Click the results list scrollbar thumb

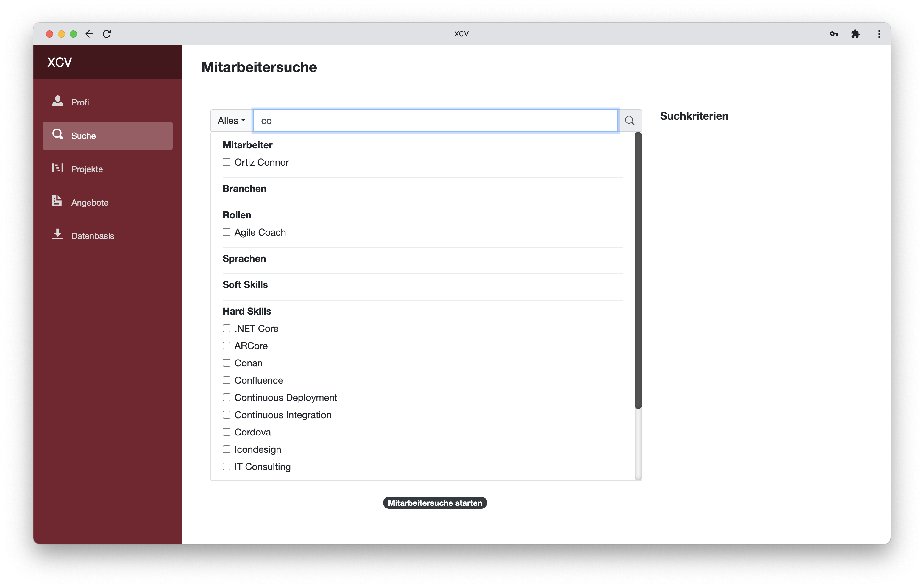[638, 270]
